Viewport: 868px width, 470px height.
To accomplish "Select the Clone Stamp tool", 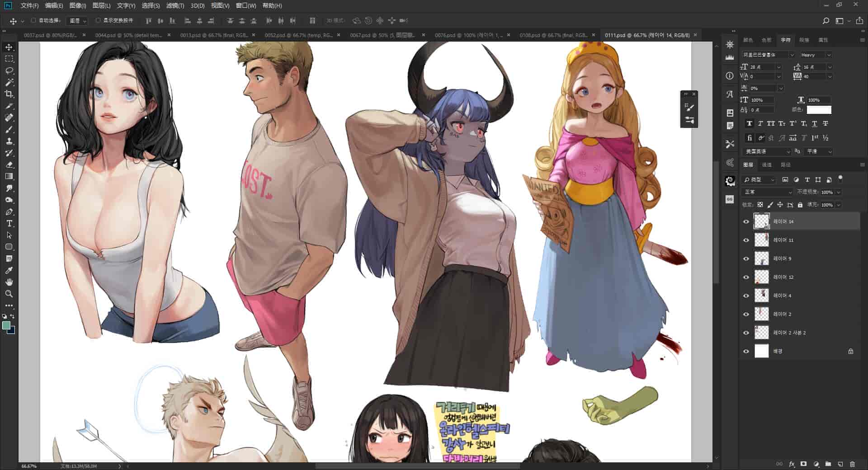I will tap(9, 141).
